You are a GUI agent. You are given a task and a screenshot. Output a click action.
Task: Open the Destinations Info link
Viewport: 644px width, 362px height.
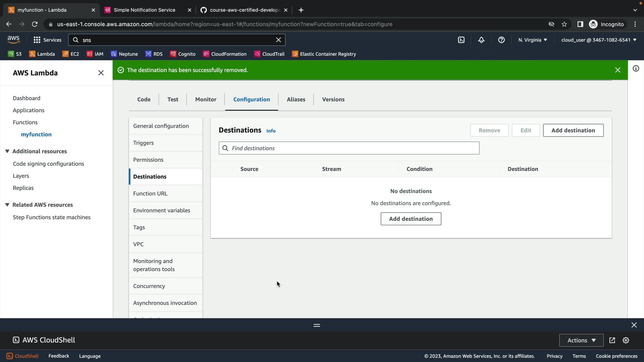point(271,131)
